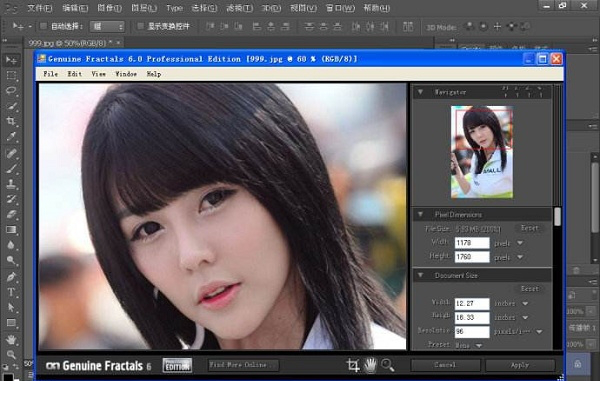Click the Navigator preview thumbnail

click(482, 152)
